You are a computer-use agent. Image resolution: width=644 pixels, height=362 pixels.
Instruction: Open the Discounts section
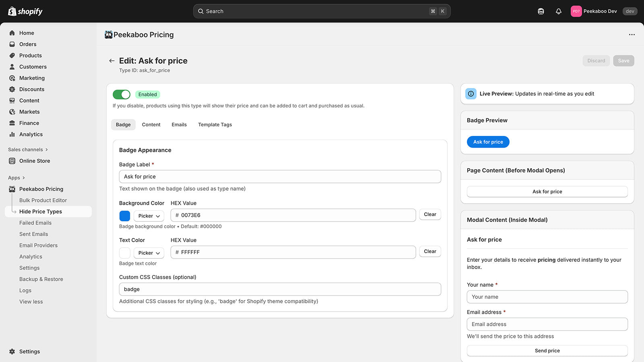[x=12, y=89]
